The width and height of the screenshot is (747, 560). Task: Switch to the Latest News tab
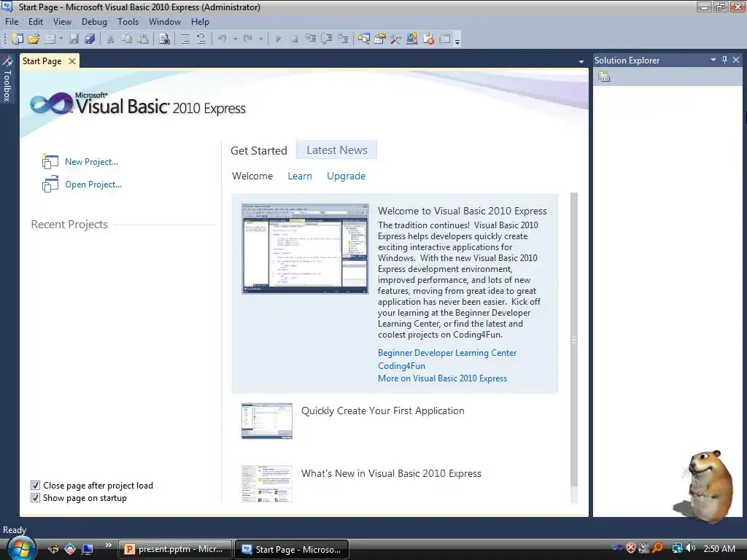337,150
